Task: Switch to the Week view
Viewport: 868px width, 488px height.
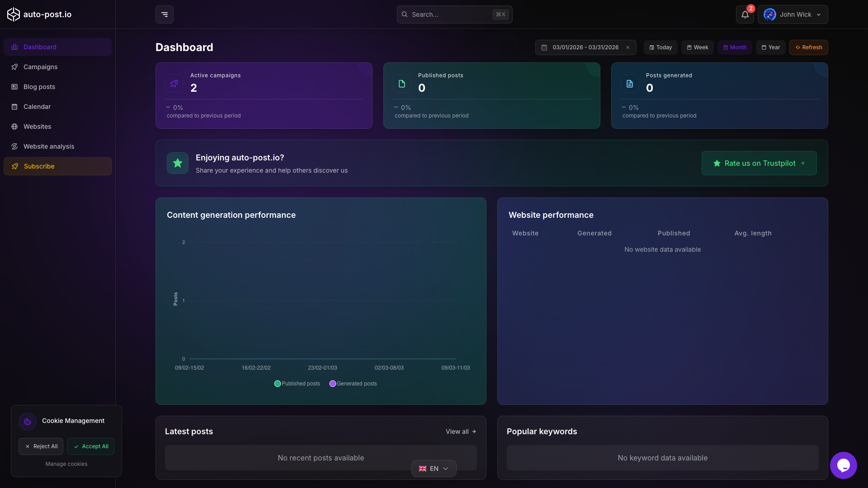Action: click(x=697, y=47)
